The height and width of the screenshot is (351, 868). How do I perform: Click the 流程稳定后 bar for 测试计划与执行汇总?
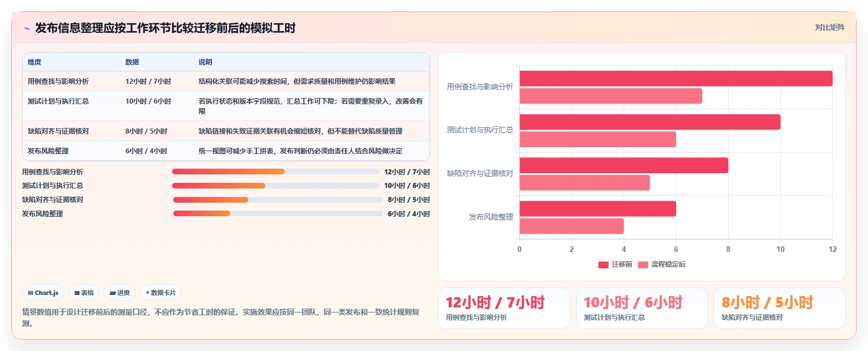598,139
